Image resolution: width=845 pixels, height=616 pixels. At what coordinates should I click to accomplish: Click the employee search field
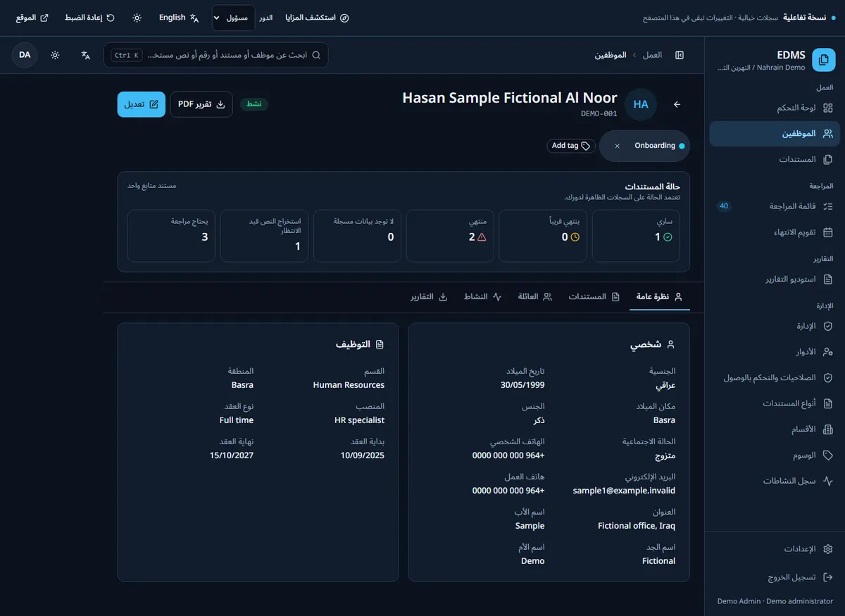(x=215, y=55)
